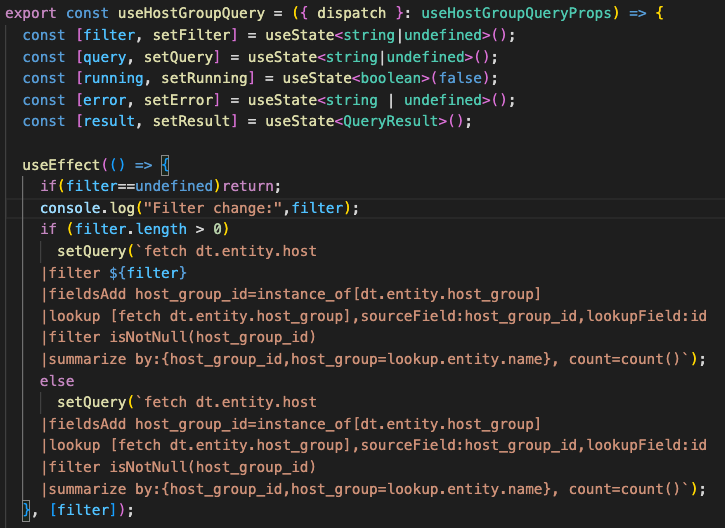The width and height of the screenshot is (725, 528).
Task: Click the else keyword
Action: click(56, 380)
